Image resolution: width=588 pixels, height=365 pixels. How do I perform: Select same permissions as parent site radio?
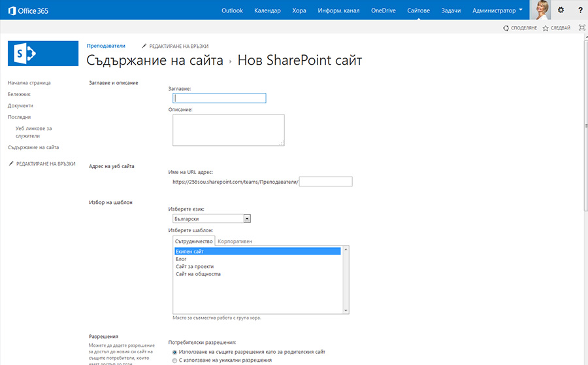pos(174,352)
